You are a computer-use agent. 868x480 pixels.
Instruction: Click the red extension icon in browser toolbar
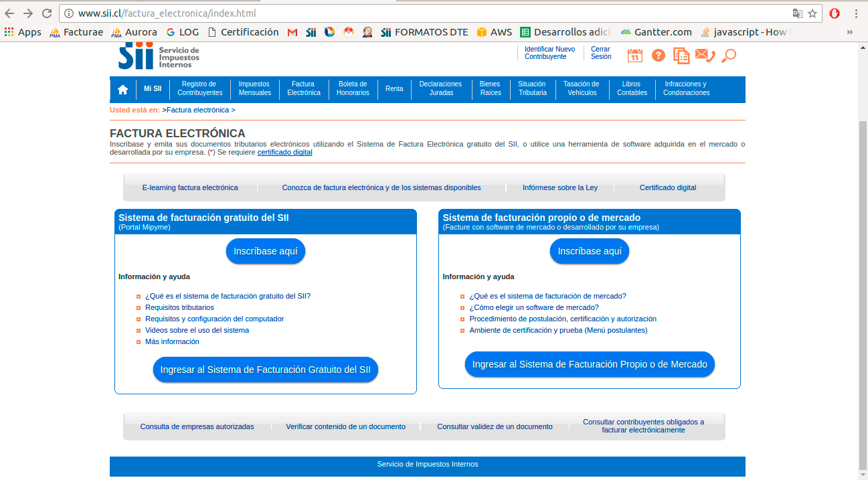[x=835, y=13]
